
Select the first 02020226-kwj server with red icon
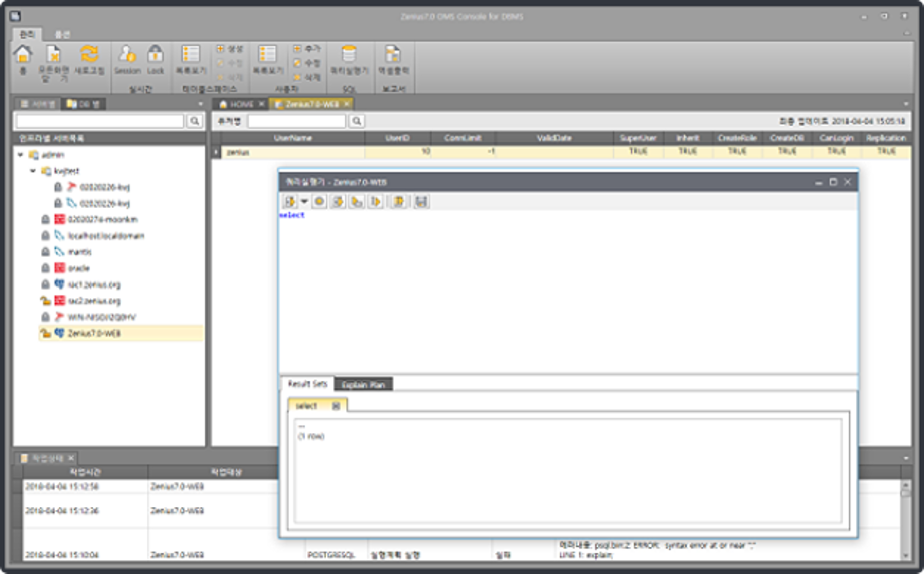click(x=104, y=187)
